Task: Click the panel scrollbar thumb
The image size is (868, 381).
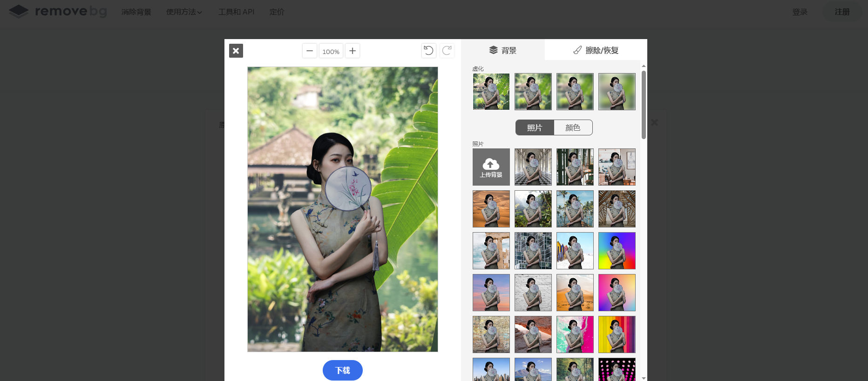Action: coord(644,105)
